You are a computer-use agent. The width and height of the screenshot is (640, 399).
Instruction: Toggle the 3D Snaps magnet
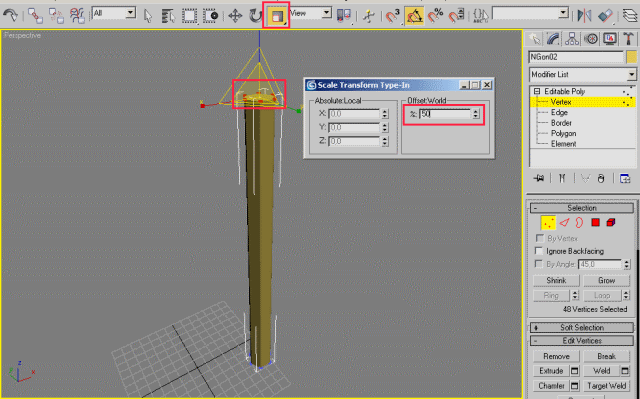click(x=393, y=16)
